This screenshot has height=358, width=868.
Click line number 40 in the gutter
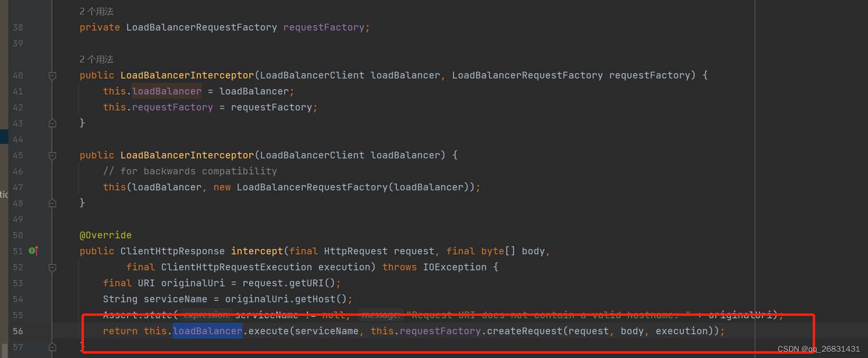(18, 75)
